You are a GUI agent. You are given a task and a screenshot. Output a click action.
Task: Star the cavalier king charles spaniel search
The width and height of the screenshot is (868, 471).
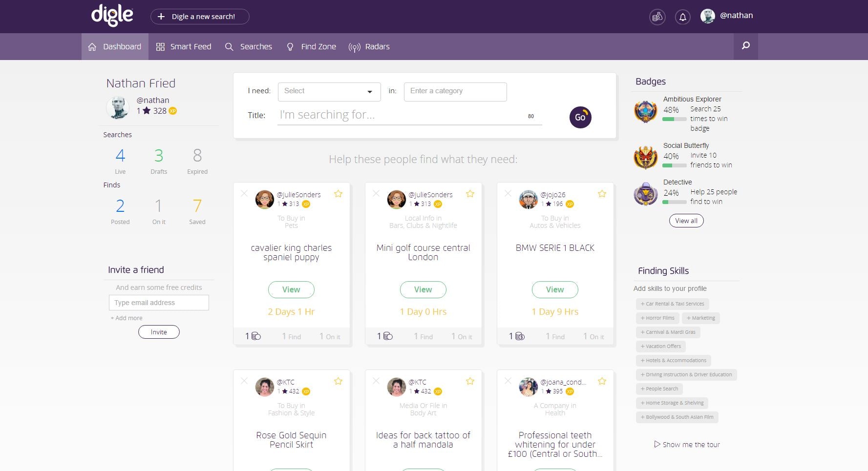pos(338,194)
